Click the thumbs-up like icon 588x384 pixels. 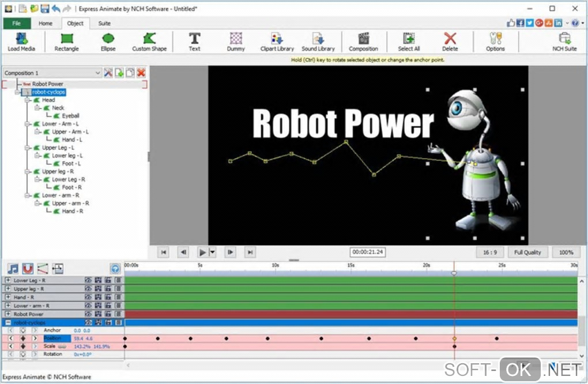511,23
